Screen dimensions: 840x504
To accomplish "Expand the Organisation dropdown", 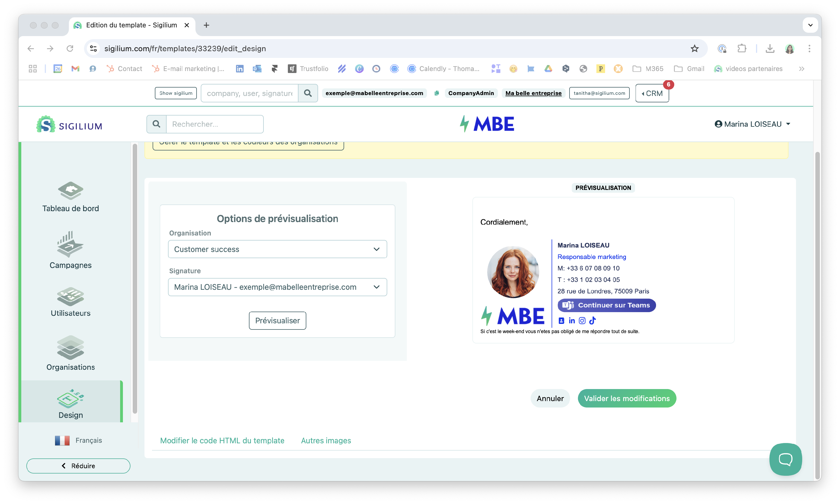I will click(x=277, y=249).
